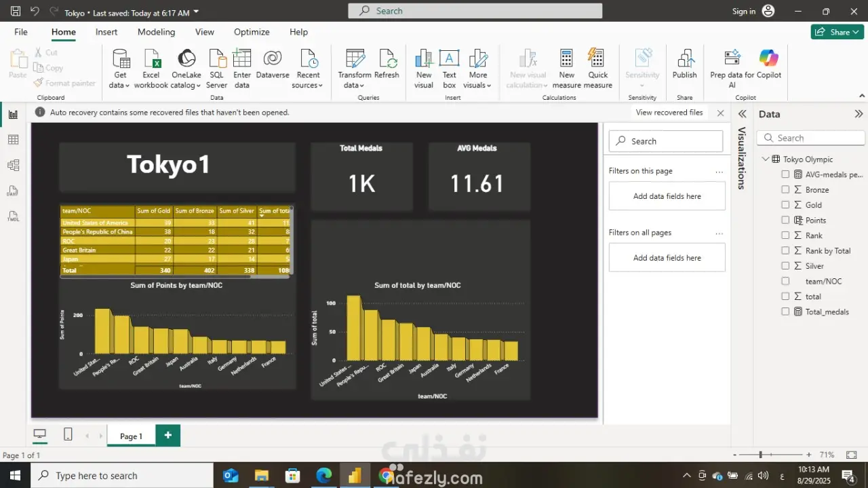Image resolution: width=868 pixels, height=488 pixels.
Task: Insert a New visual
Action: coord(424,69)
